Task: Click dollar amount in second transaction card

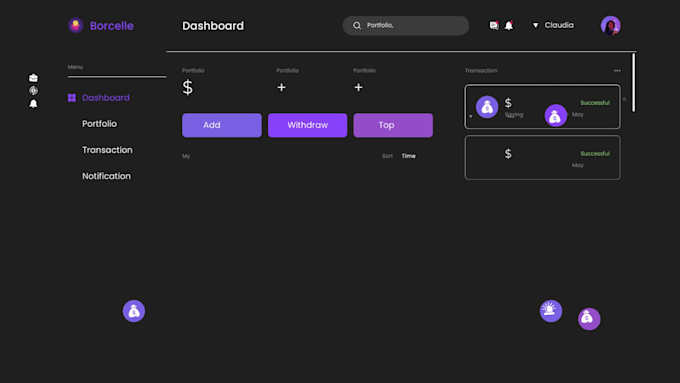Action: [508, 154]
